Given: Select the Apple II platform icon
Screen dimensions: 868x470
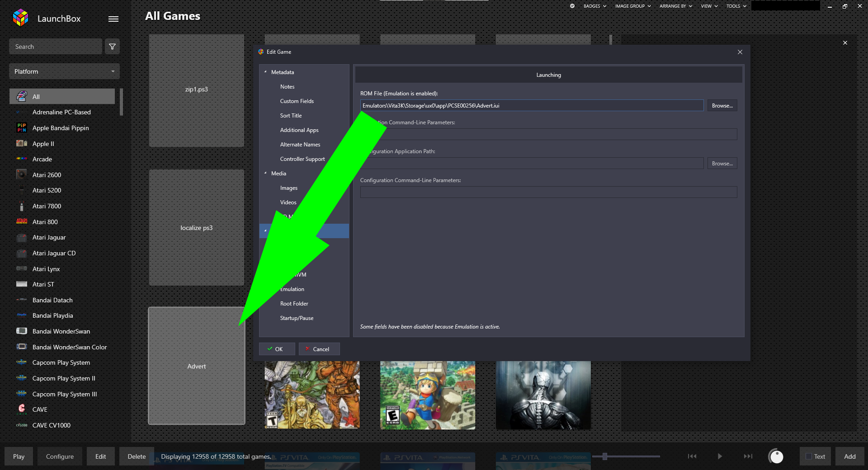Looking at the screenshot, I should [x=21, y=144].
